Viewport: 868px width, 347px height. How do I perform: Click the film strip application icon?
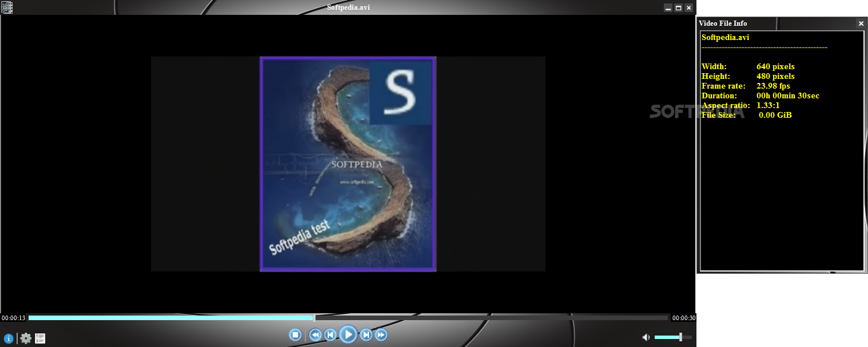[7, 7]
